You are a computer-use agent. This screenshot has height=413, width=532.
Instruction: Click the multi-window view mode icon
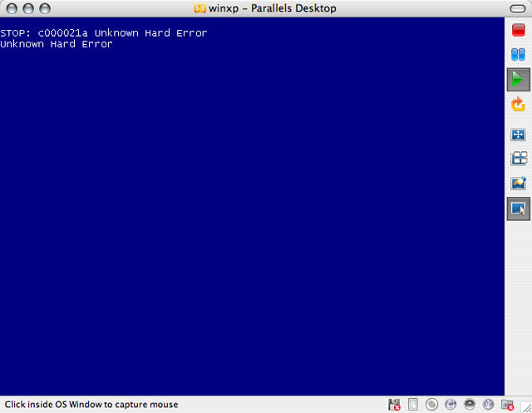click(x=518, y=159)
